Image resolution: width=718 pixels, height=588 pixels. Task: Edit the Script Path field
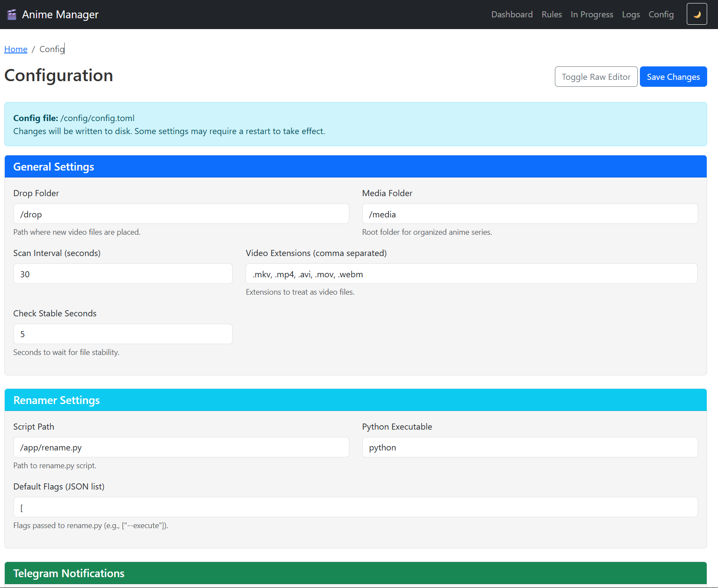pos(181,447)
